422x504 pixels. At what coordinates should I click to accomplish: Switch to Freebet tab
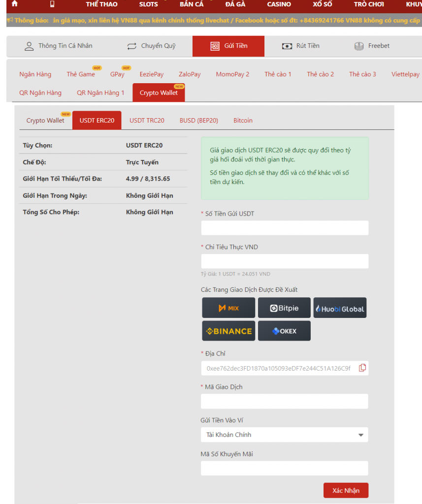pyautogui.click(x=372, y=46)
